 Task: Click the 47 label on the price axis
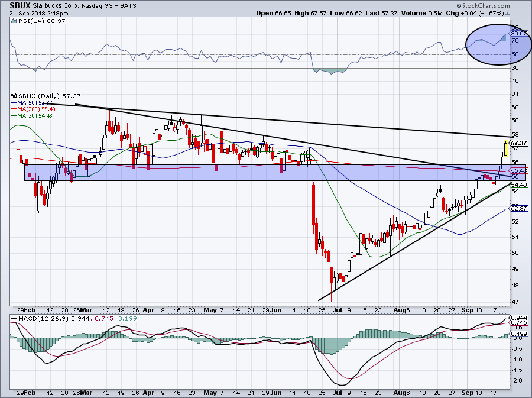[x=515, y=302]
